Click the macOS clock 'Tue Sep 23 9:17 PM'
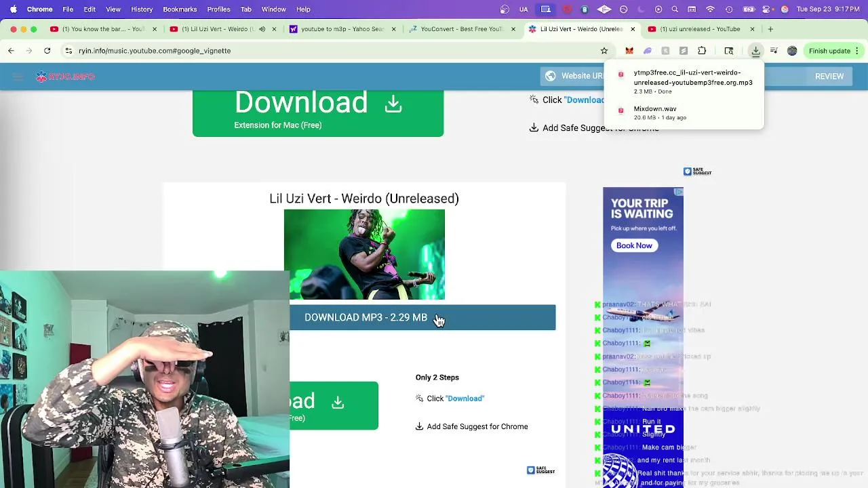868x488 pixels. pyautogui.click(x=827, y=9)
